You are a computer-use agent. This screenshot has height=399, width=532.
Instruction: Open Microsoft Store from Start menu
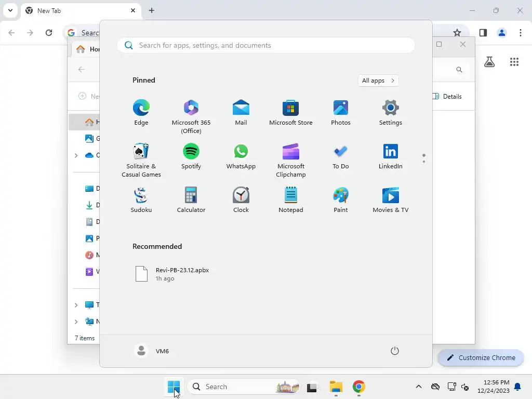tap(291, 113)
